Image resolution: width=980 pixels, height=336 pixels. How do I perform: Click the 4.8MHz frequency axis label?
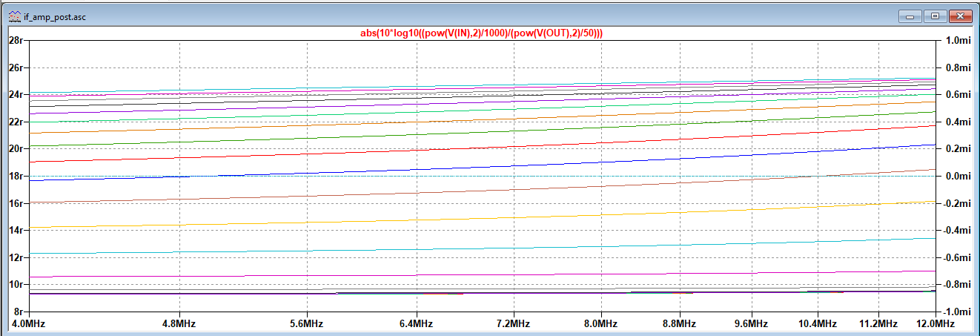pyautogui.click(x=180, y=324)
